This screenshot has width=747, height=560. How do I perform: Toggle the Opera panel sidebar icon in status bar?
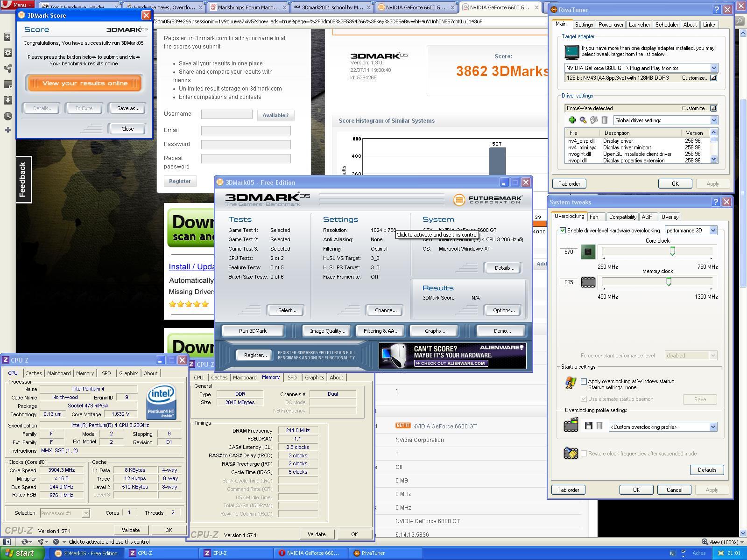[7, 542]
